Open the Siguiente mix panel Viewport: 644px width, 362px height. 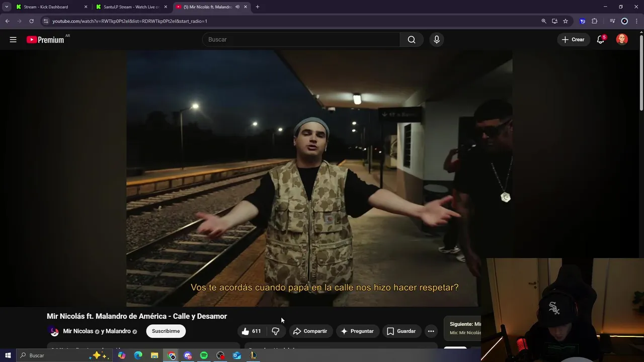[x=463, y=328]
